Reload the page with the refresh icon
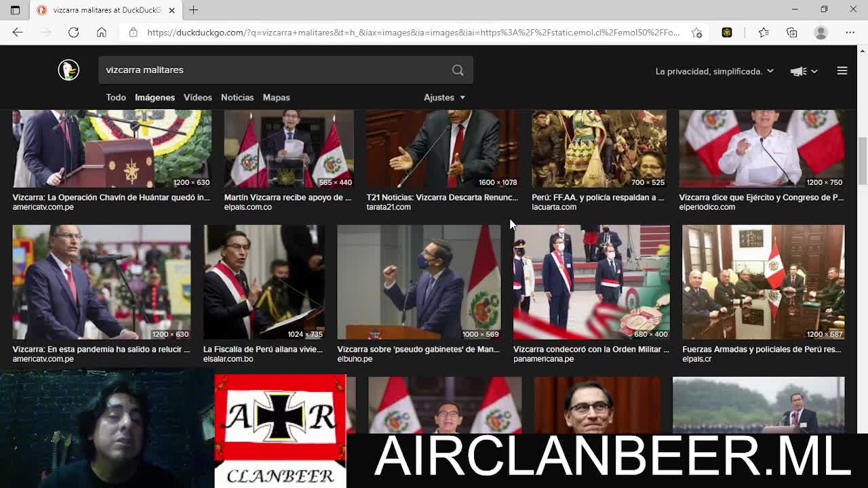The width and height of the screenshot is (868, 488). (x=73, y=33)
